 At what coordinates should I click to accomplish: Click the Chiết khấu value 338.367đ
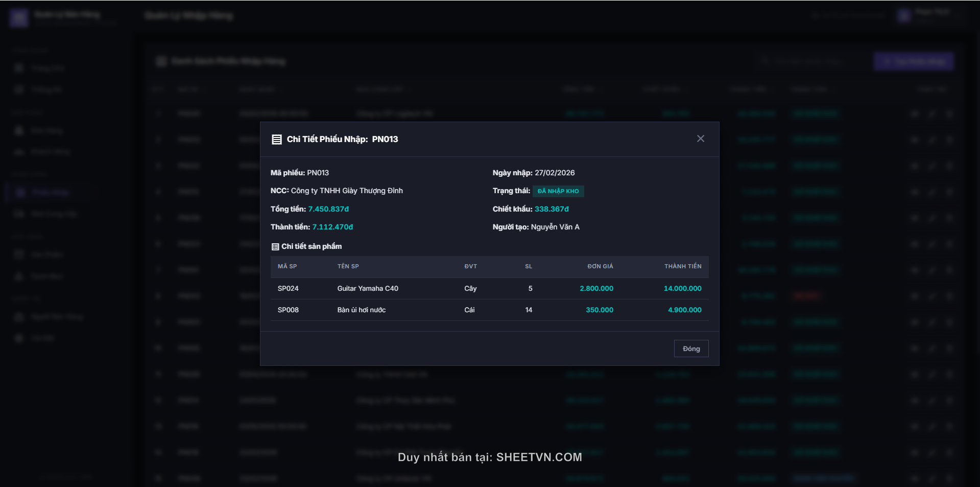552,209
